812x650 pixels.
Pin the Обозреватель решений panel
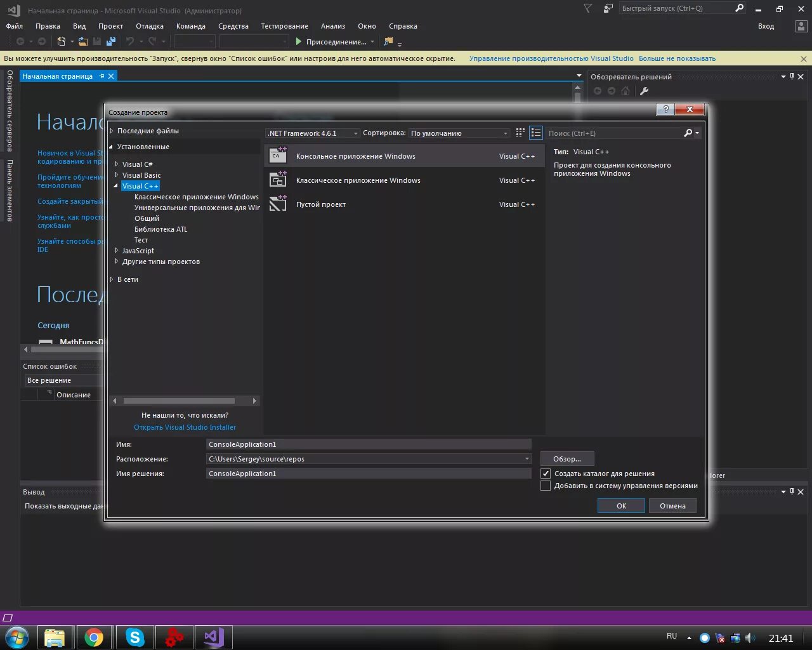coord(792,76)
